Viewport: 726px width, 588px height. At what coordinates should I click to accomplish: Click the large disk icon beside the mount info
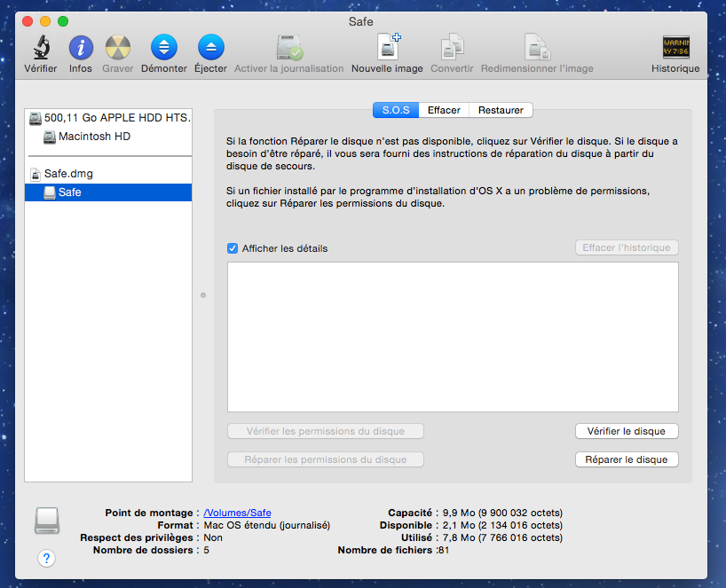(47, 521)
